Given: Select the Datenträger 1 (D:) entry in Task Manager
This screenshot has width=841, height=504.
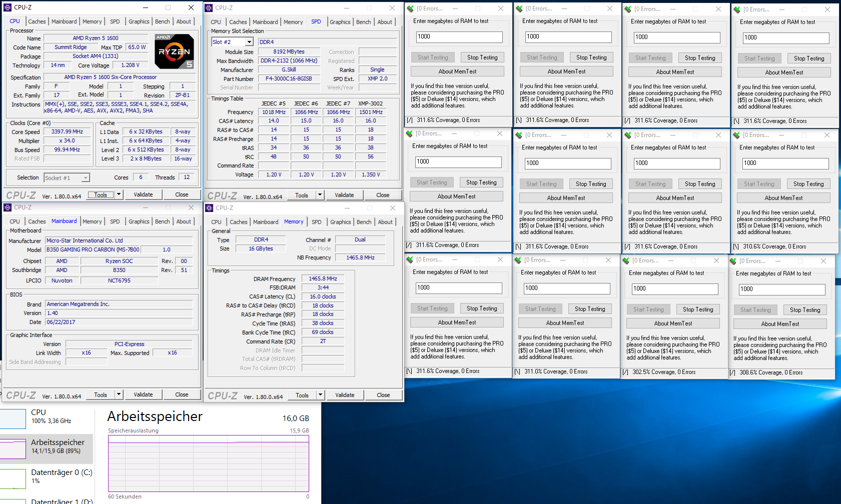Looking at the screenshot, I should pyautogui.click(x=47, y=500).
